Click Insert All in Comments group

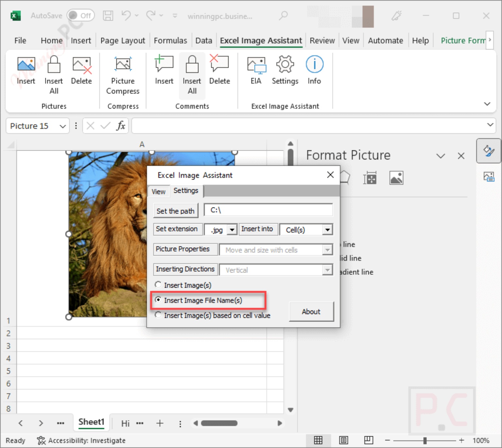coord(192,75)
